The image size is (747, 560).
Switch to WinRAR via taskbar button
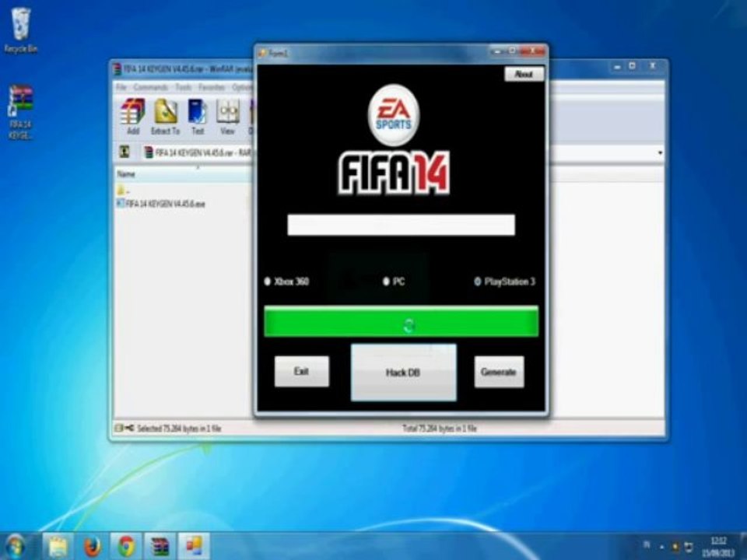pyautogui.click(x=160, y=546)
